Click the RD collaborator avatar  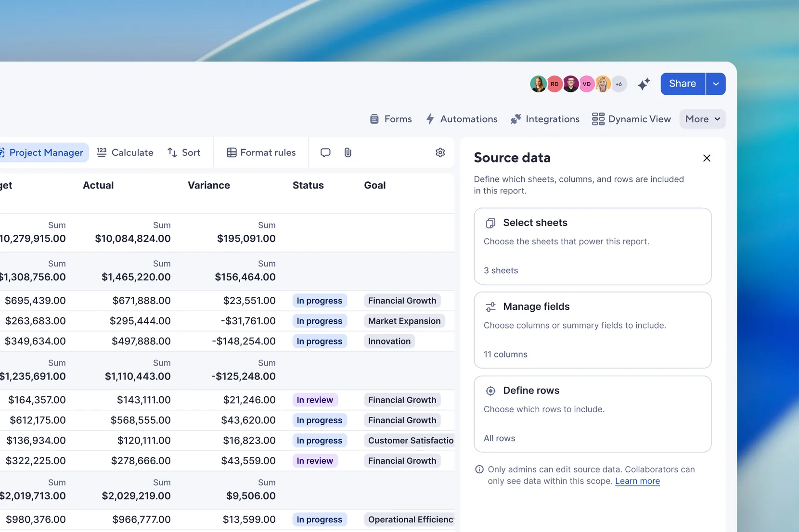554,84
